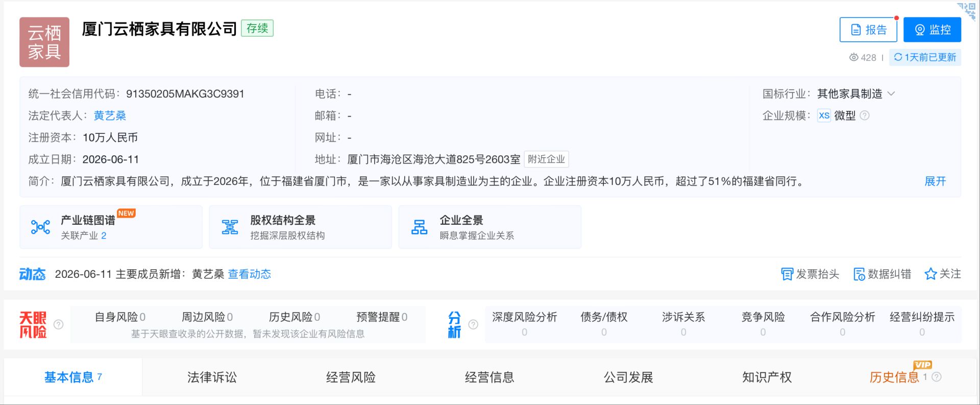Click the 1天前已更新 refresh button
This screenshot has height=405, width=980.
pos(925,57)
